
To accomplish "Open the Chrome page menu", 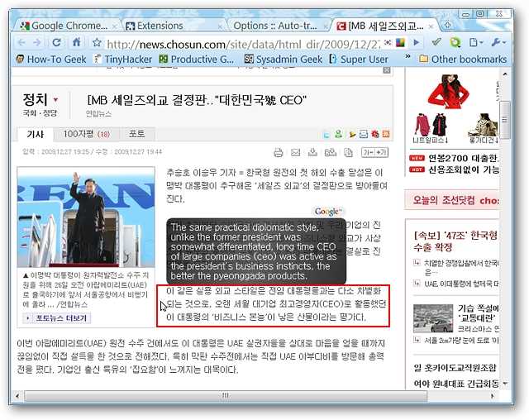I will [x=476, y=42].
